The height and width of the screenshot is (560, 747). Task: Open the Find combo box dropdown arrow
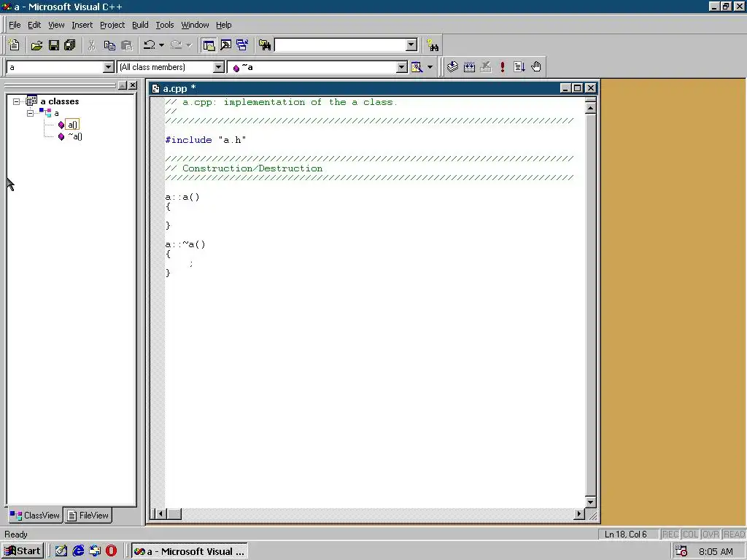411,45
